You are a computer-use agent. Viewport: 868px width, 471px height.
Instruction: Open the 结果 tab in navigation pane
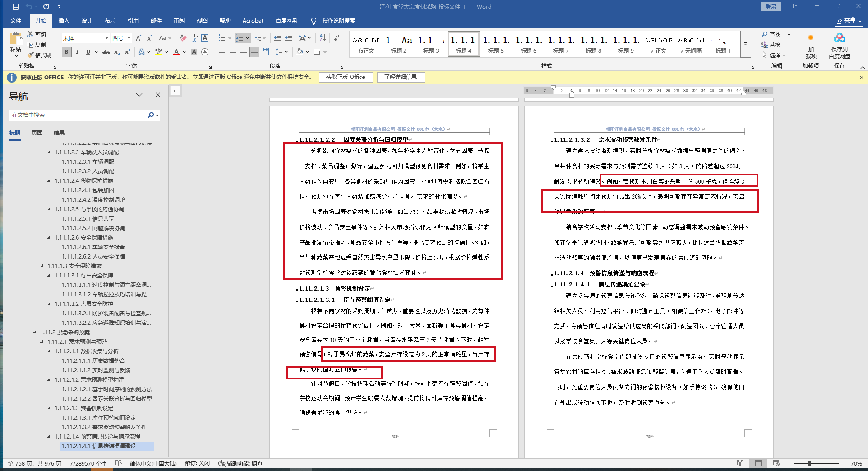59,133
